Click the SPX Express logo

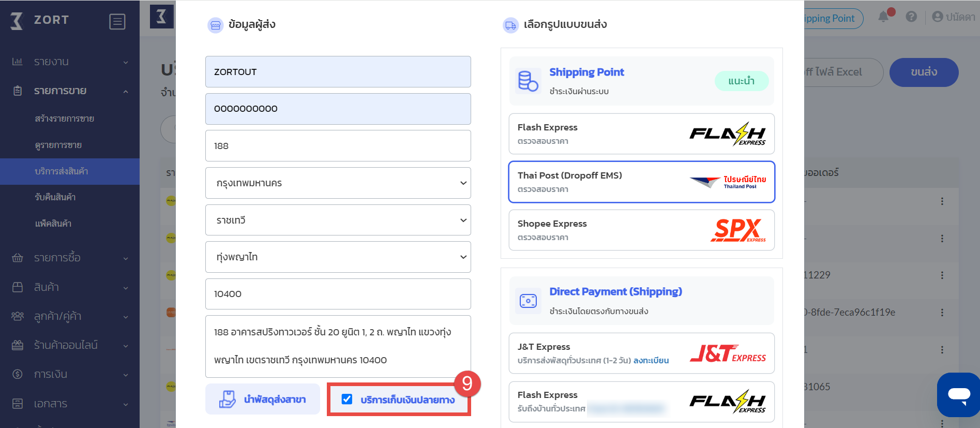tap(737, 230)
